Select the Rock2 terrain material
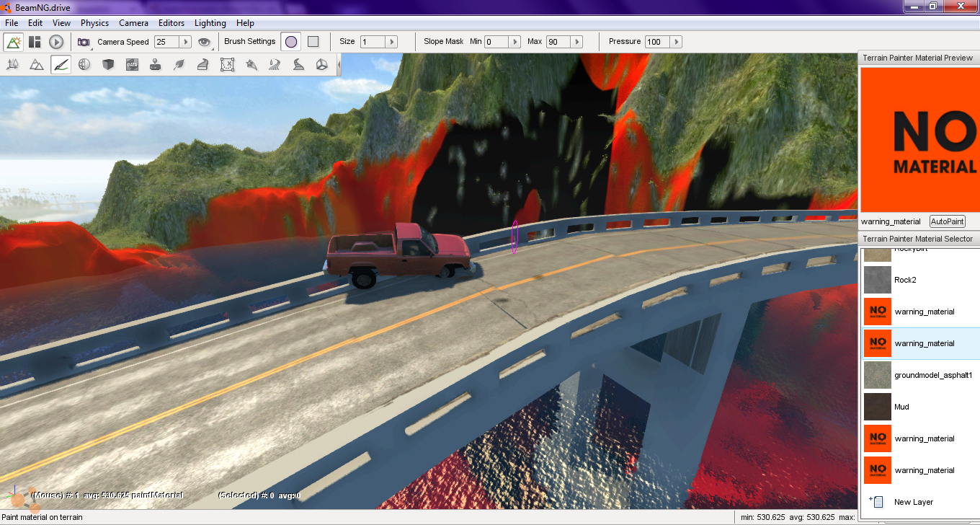The height and width of the screenshot is (525, 980). (922, 280)
